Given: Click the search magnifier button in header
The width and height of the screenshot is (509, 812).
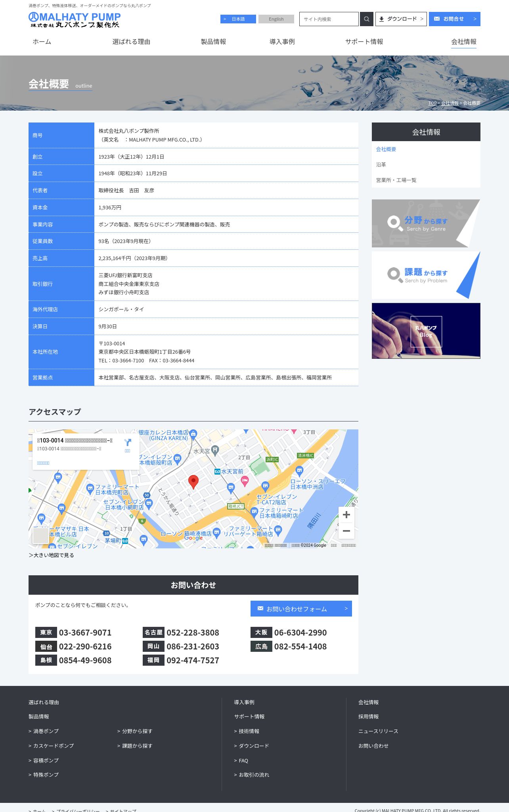Looking at the screenshot, I should tap(366, 19).
